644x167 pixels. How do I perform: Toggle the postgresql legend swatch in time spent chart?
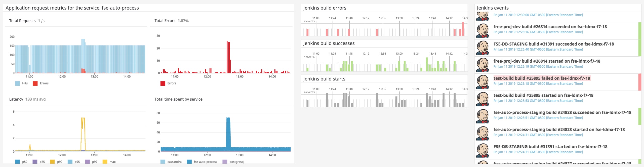point(225,162)
